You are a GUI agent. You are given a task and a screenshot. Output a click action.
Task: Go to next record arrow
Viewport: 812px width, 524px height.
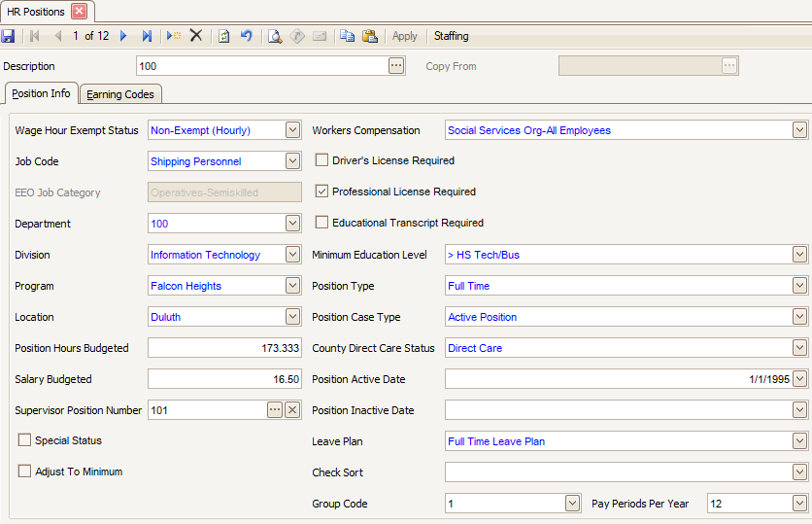[123, 36]
